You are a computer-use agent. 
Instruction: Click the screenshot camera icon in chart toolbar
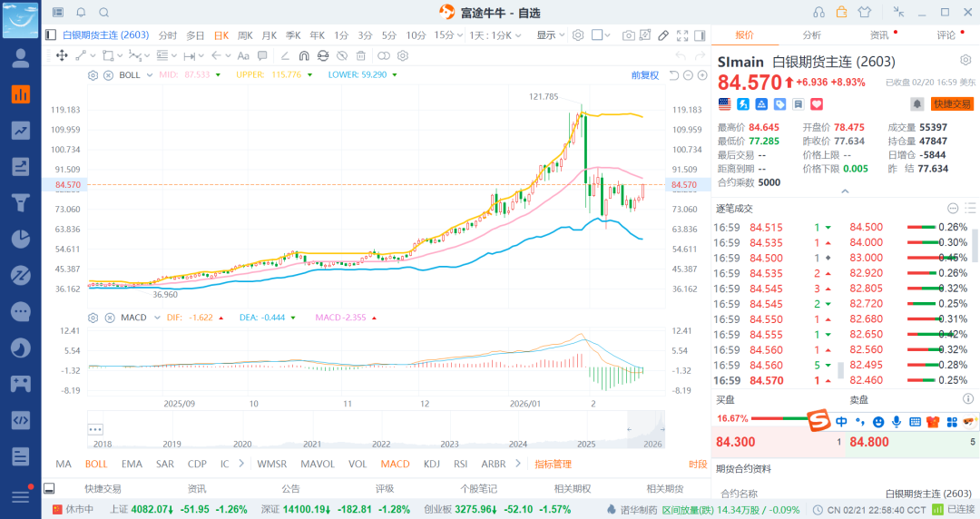[629, 35]
